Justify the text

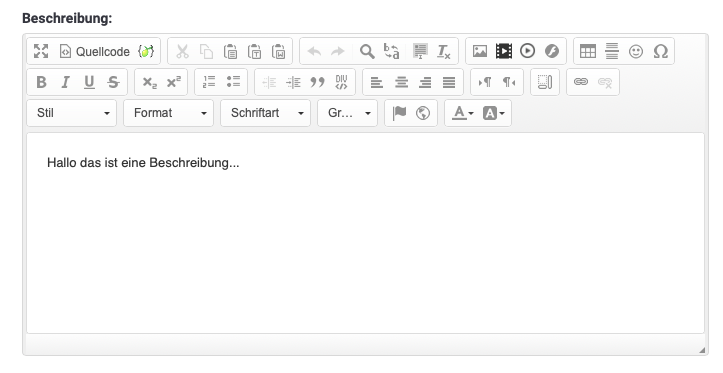tap(449, 82)
